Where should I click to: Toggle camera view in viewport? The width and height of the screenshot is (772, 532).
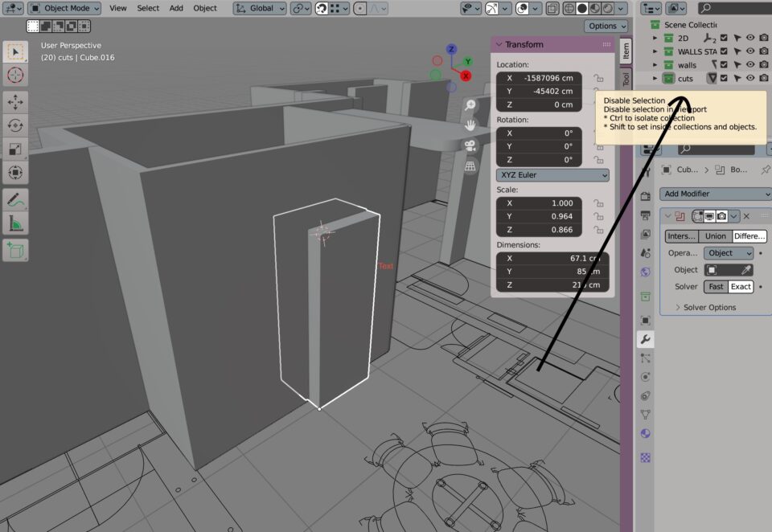point(471,145)
